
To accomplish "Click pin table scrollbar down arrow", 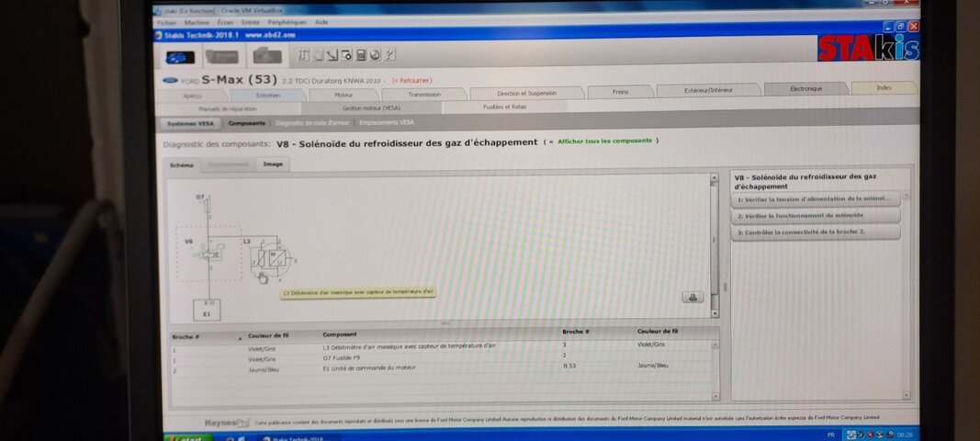I will (x=715, y=395).
